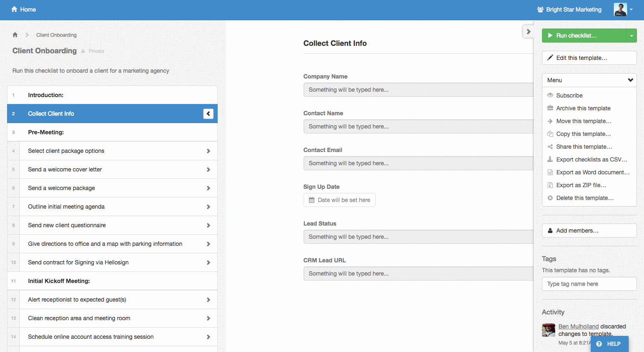The width and height of the screenshot is (644, 352).
Task: Click the Word document file icon
Action: pos(550,172)
